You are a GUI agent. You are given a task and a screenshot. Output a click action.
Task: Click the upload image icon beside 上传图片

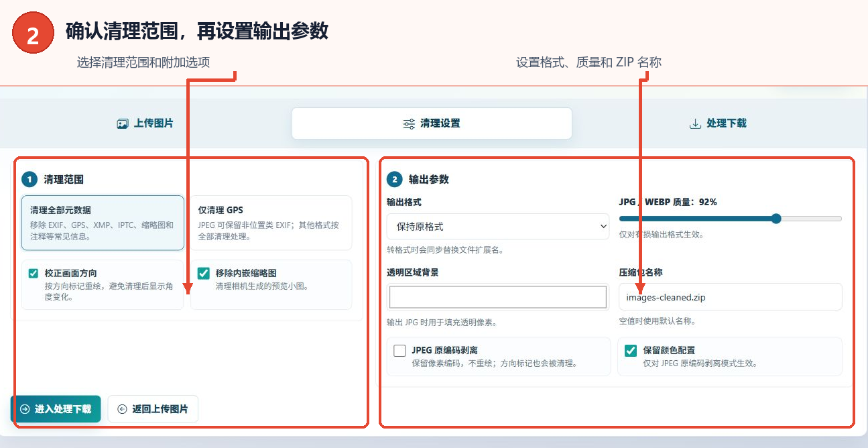(x=123, y=123)
